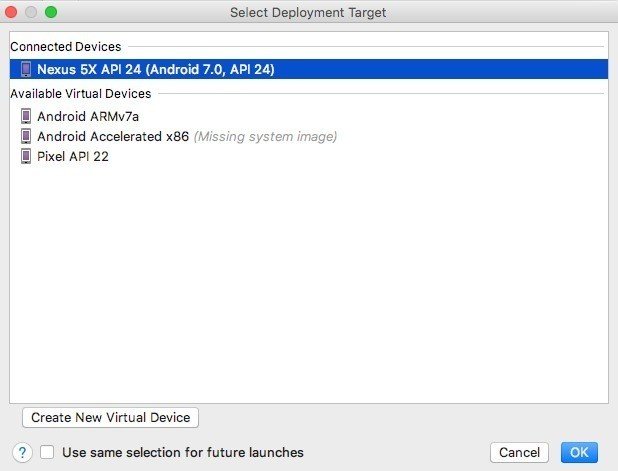Click the Android ARMv7a device icon
Image resolution: width=618 pixels, height=471 pixels.
26,116
